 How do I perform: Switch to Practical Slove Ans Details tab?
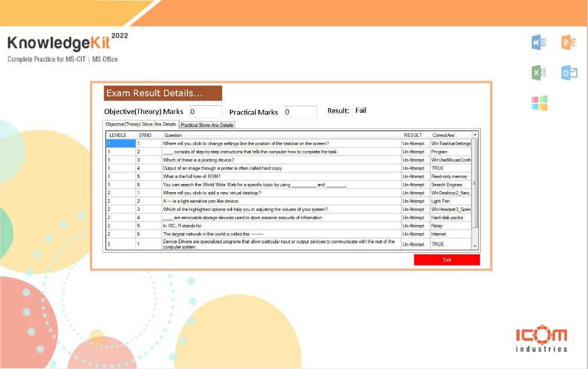click(207, 125)
